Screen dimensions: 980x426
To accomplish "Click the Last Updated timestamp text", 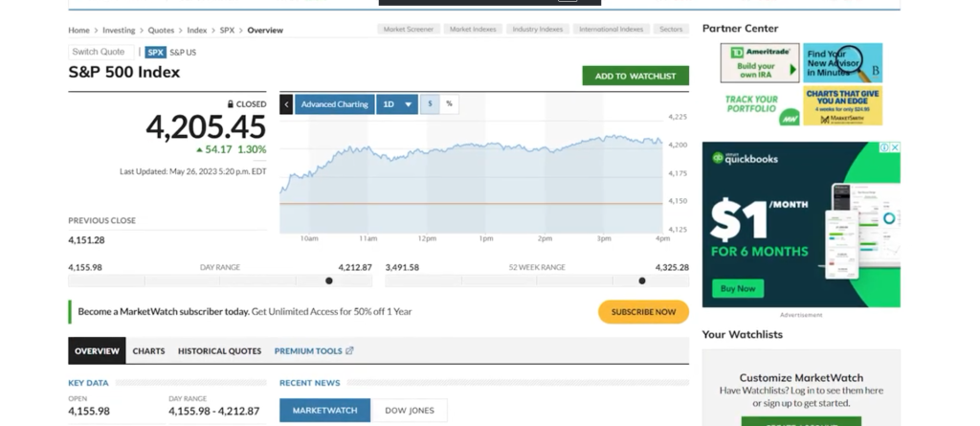I will 193,171.
